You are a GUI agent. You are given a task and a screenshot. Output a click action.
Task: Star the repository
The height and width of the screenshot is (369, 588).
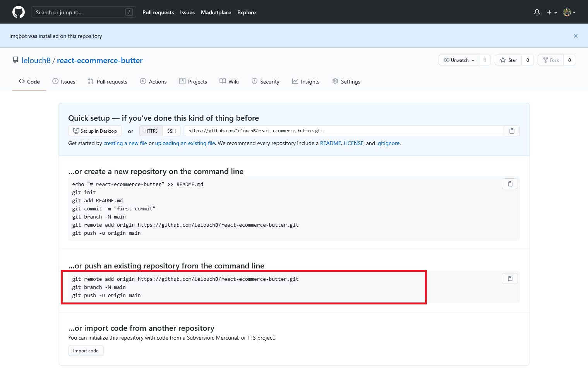[x=508, y=60]
